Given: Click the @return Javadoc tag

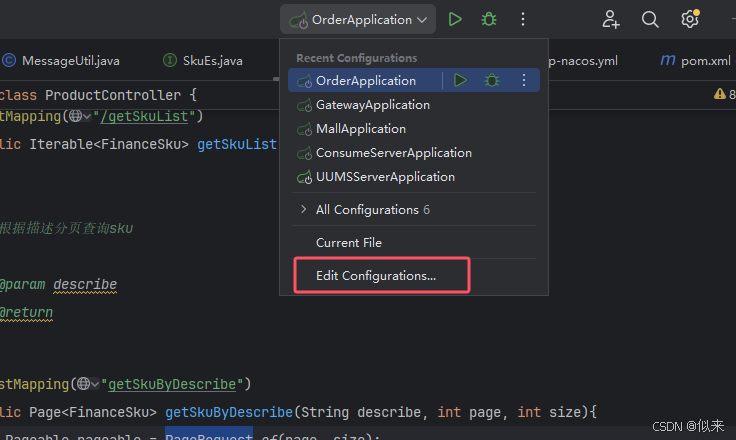Looking at the screenshot, I should [26, 312].
